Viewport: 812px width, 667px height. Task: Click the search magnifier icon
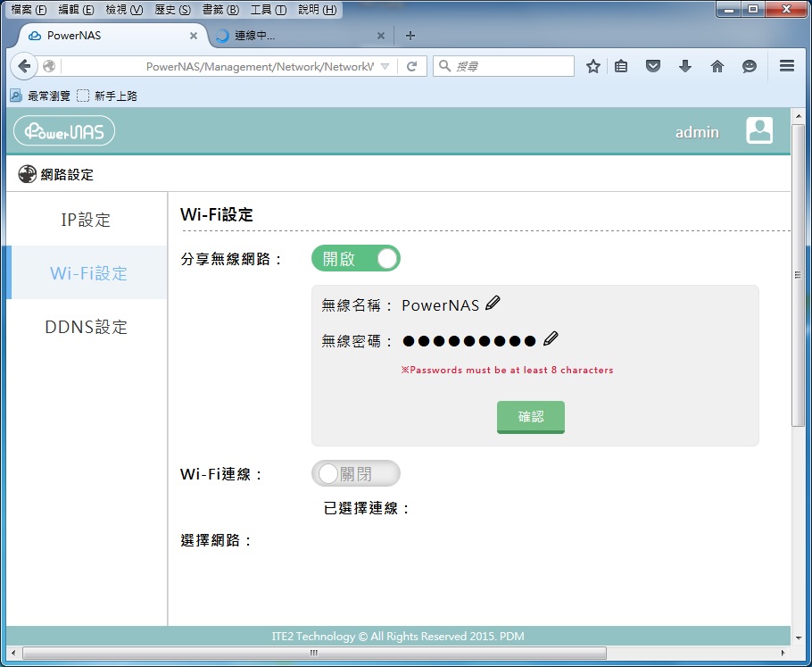tap(444, 66)
